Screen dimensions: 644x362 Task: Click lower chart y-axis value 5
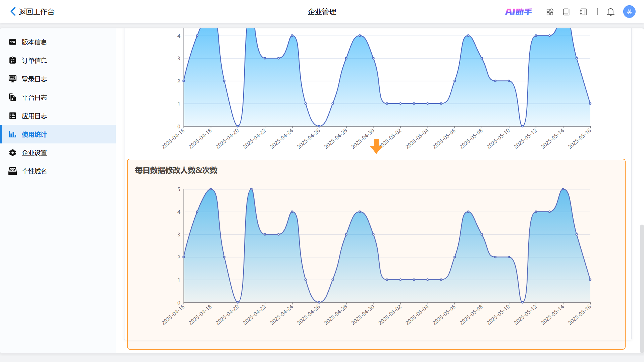[x=179, y=189]
